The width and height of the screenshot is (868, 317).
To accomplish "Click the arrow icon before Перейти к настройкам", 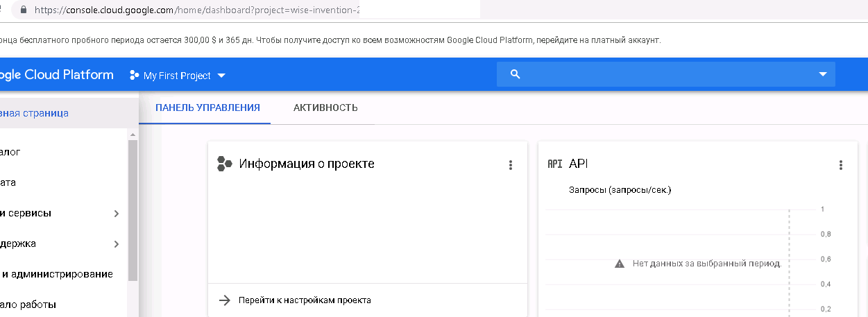I will (x=224, y=300).
